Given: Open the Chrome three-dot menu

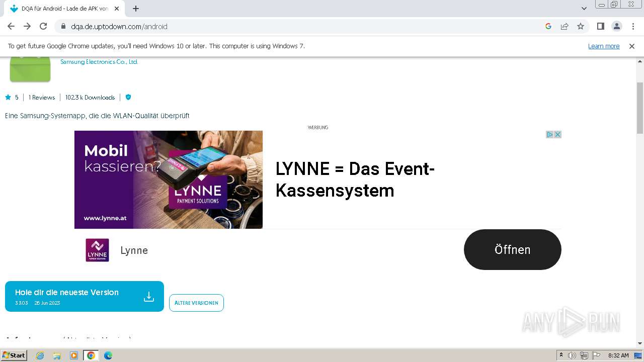Looking at the screenshot, I should click(633, 26).
